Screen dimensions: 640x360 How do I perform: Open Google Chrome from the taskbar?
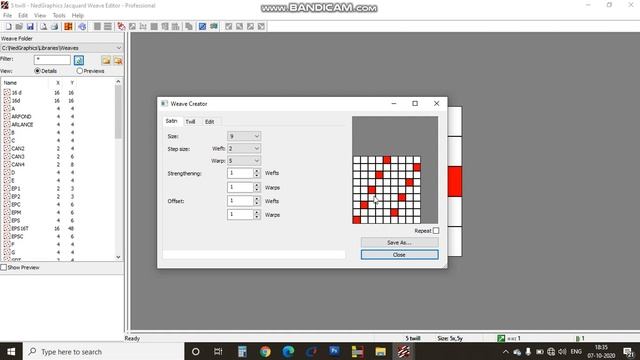coord(265,351)
